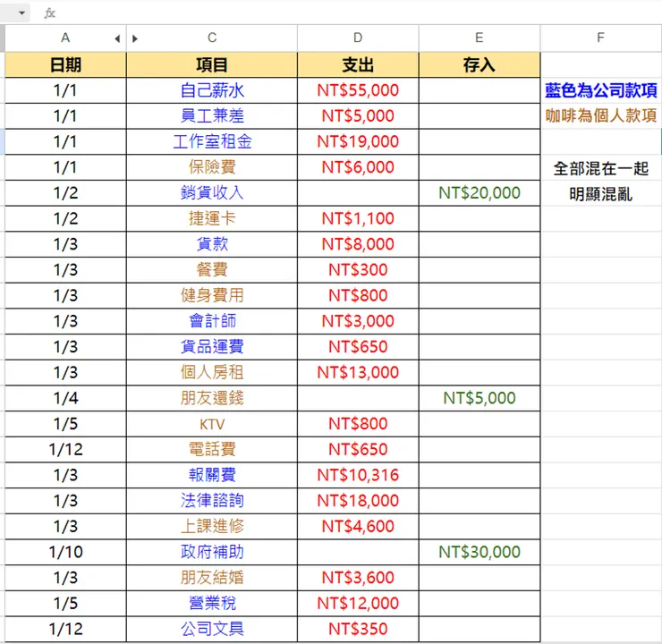Viewport: 662px width, 644px height.
Task: Select the NT$19,000 cell
Action: coord(358,142)
